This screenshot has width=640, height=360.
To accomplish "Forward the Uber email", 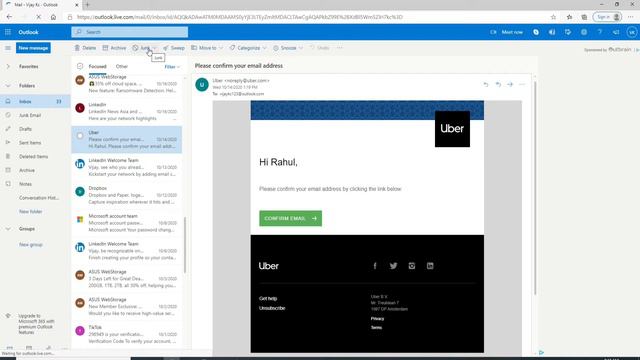I will point(510,84).
